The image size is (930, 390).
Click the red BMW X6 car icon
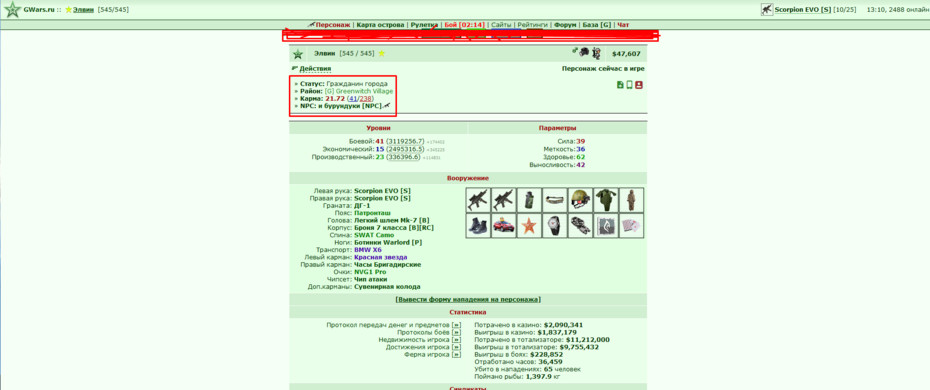click(x=504, y=226)
